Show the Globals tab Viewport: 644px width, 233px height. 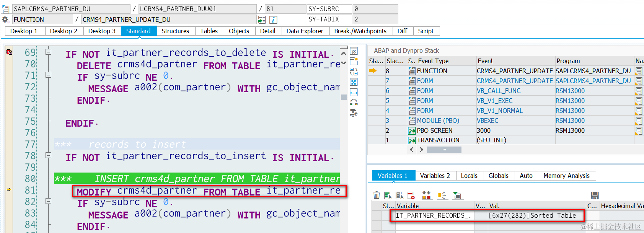499,176
